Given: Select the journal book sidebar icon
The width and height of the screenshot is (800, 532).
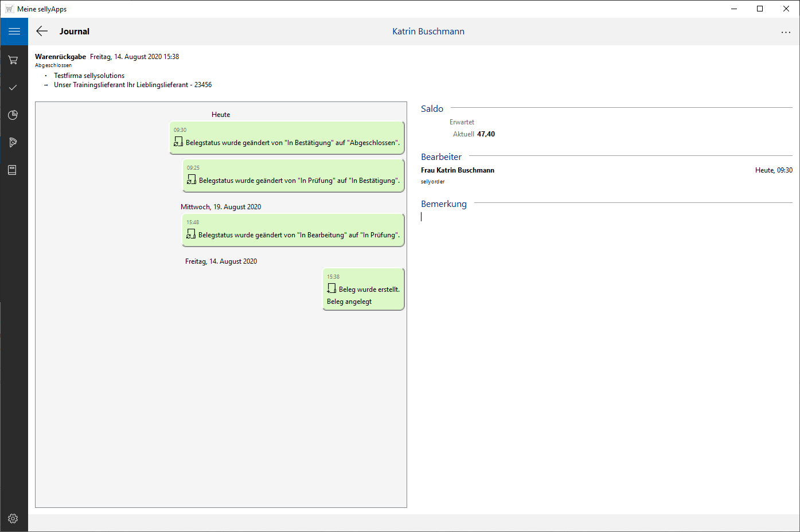Looking at the screenshot, I should pyautogui.click(x=13, y=170).
